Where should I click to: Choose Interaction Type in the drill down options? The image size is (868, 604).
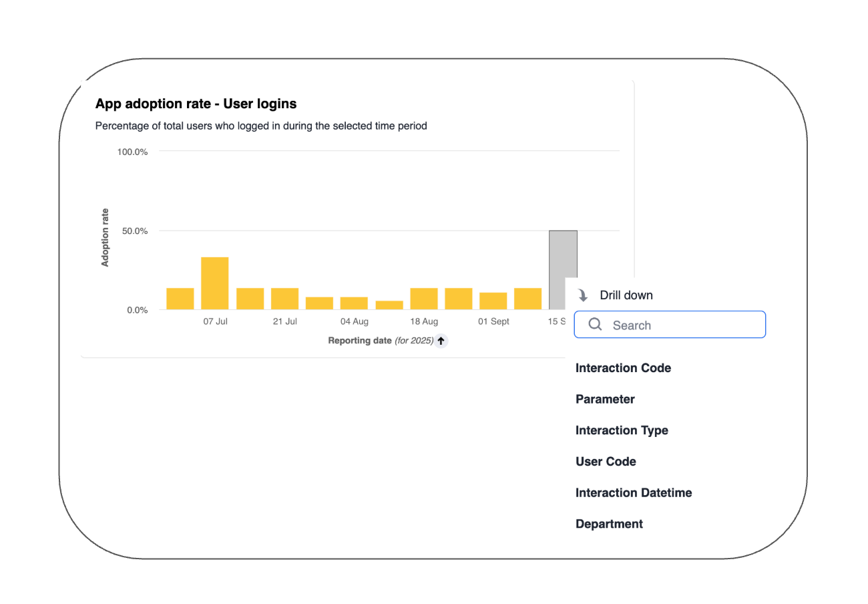pyautogui.click(x=622, y=430)
